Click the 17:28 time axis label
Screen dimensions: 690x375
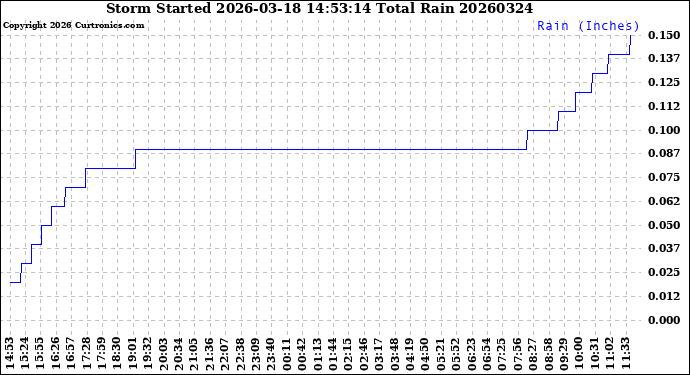pos(86,353)
